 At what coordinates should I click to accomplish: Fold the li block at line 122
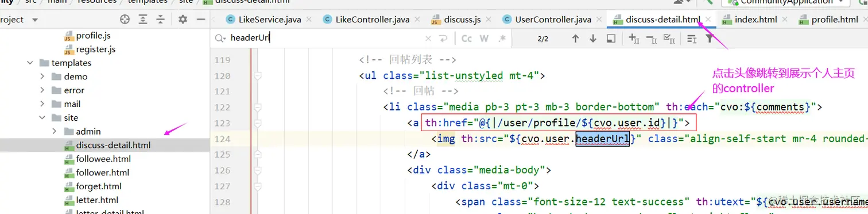click(258, 107)
